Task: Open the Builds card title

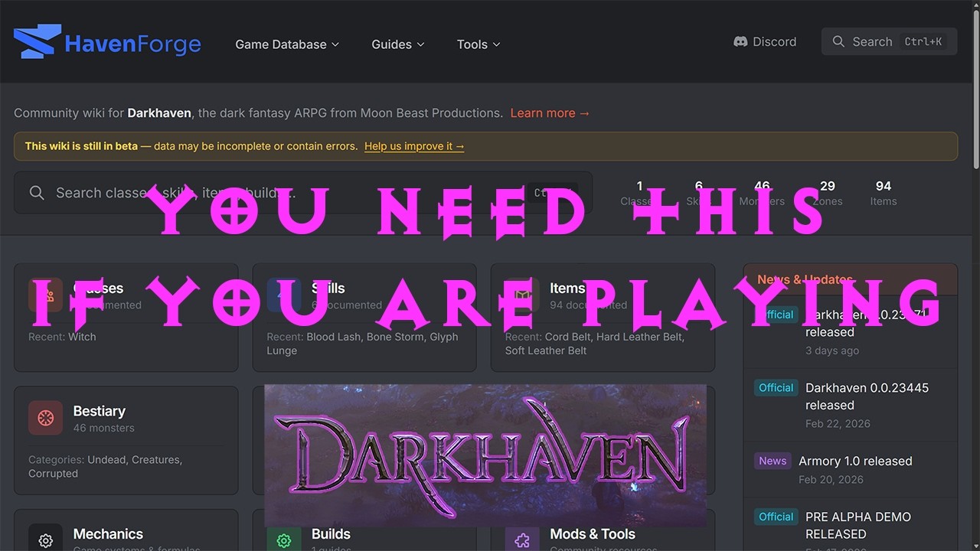Action: (x=331, y=533)
